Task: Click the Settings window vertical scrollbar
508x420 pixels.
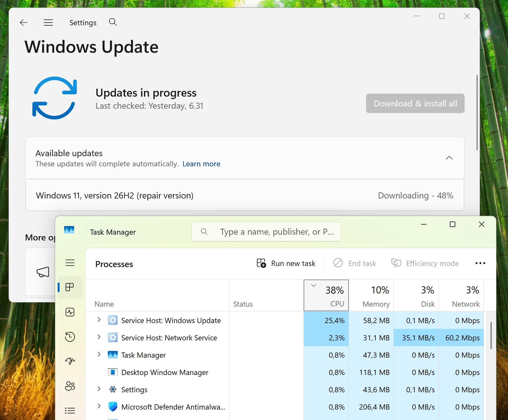Action: [477, 113]
